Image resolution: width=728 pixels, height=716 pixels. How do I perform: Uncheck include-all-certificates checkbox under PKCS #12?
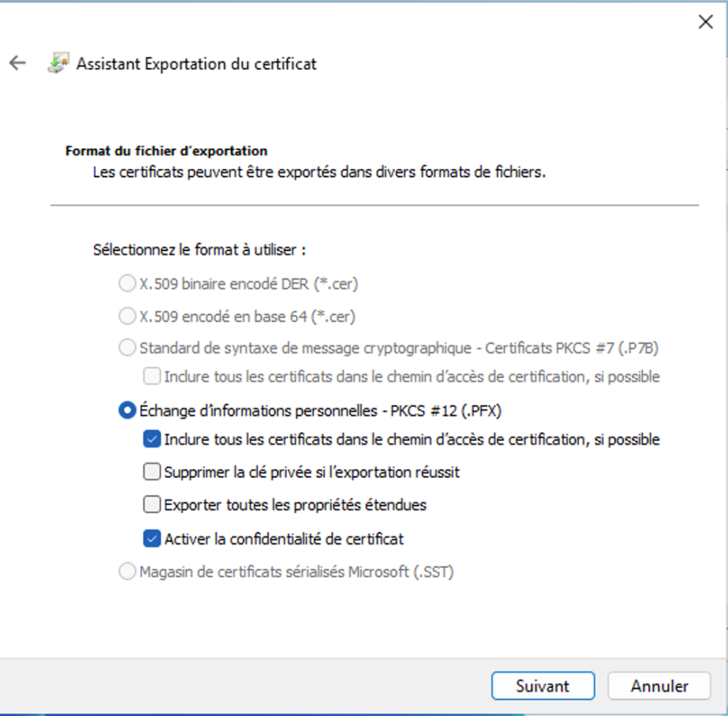(151, 439)
